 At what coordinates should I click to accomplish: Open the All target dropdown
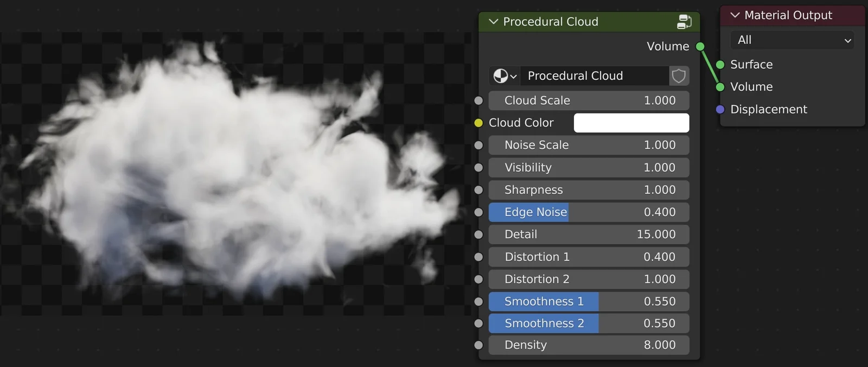793,40
